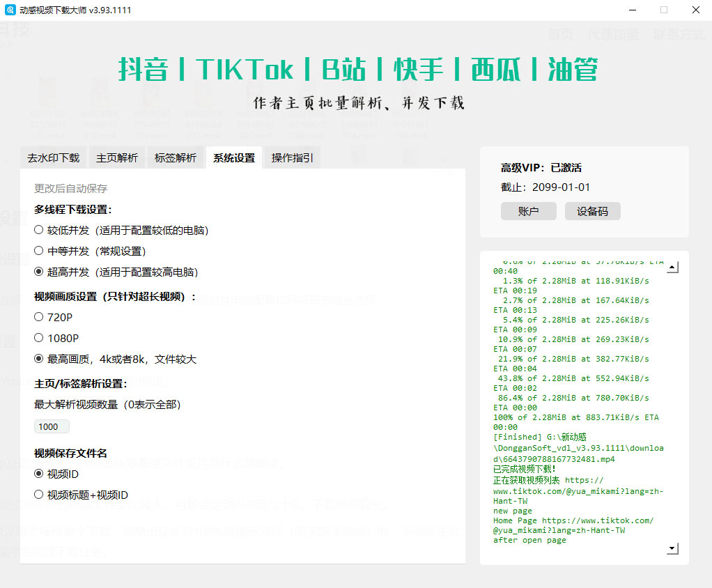This screenshot has height=588, width=712.
Task: Click the banner title 抖音 | TIKTok | B站
Action: [358, 70]
